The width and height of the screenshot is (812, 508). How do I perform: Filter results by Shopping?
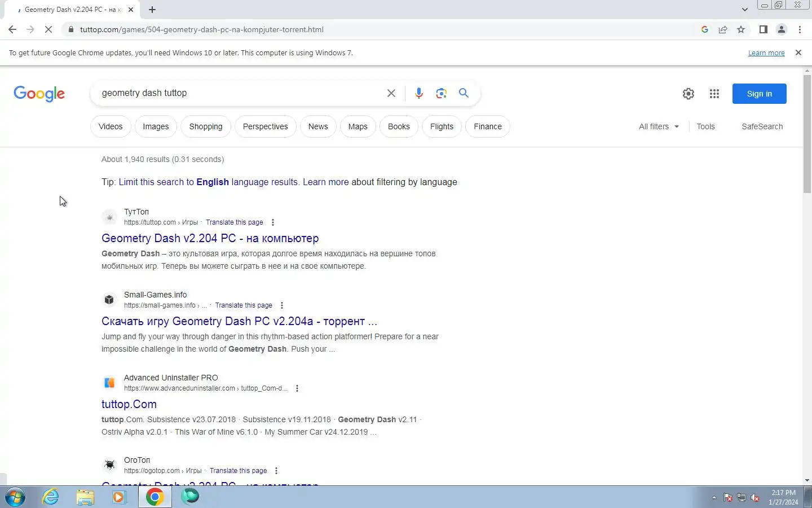[x=206, y=126]
